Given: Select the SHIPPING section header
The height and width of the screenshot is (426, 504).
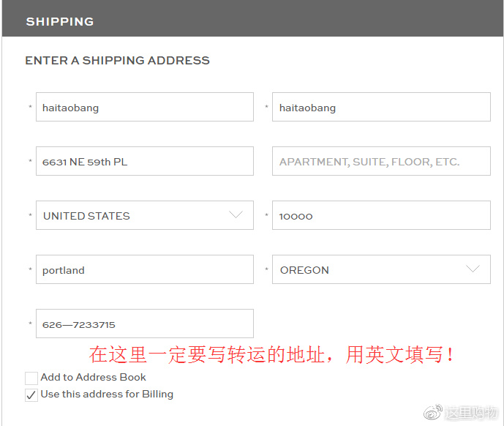Looking at the screenshot, I should (60, 21).
